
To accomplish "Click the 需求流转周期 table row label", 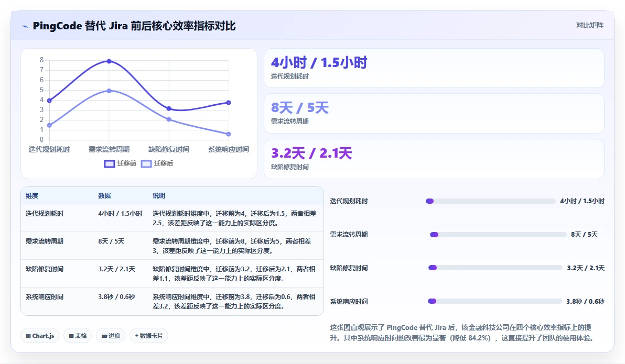I will click(44, 241).
